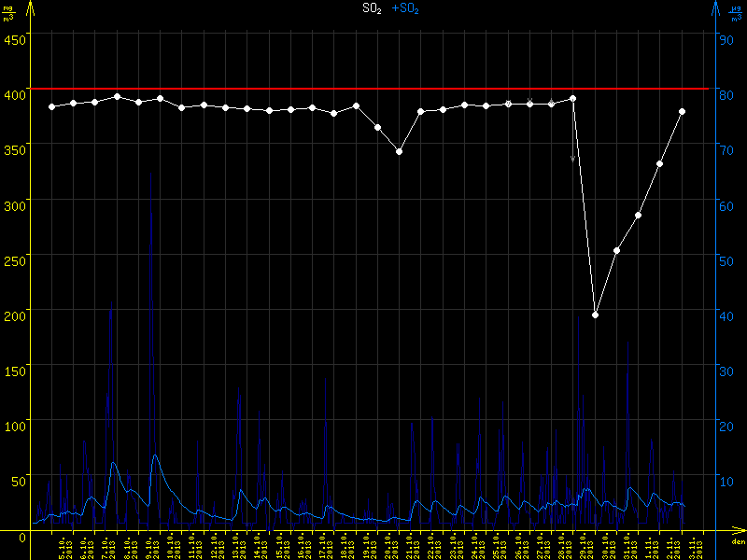Click the blue +SO2 legend label
Image resolution: width=747 pixels, height=560 pixels.
(x=405, y=8)
